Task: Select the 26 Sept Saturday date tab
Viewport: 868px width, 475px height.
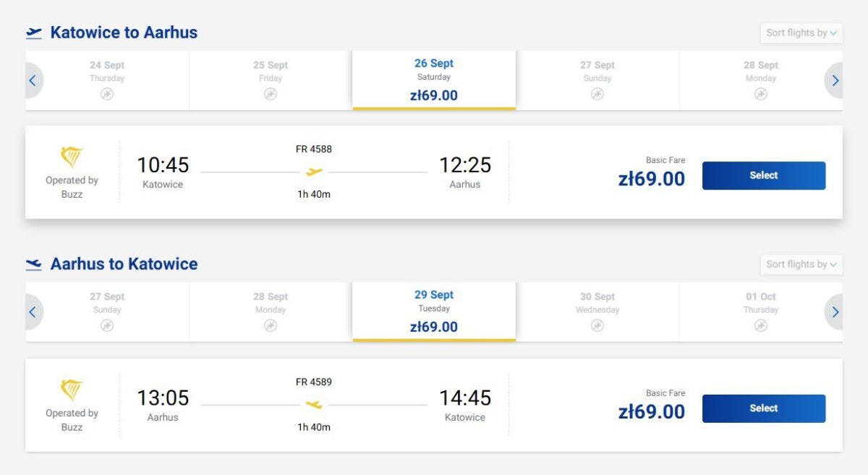Action: (434, 80)
